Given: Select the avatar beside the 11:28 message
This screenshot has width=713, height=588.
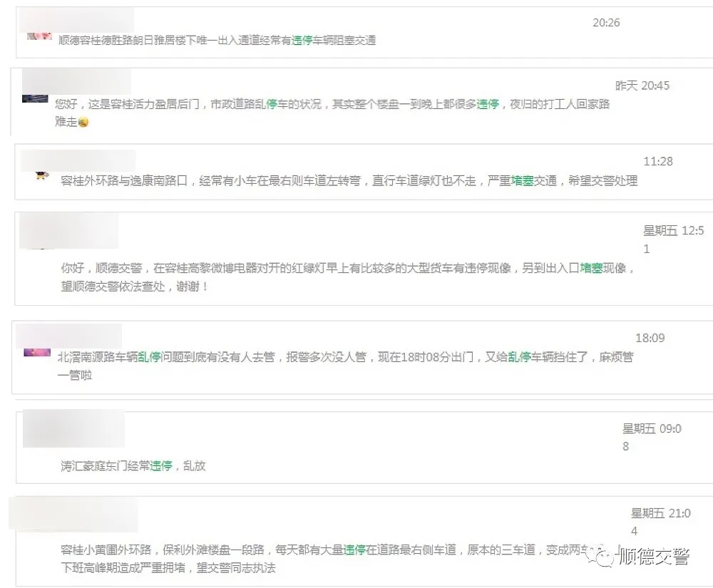Looking at the screenshot, I should coord(41,175).
